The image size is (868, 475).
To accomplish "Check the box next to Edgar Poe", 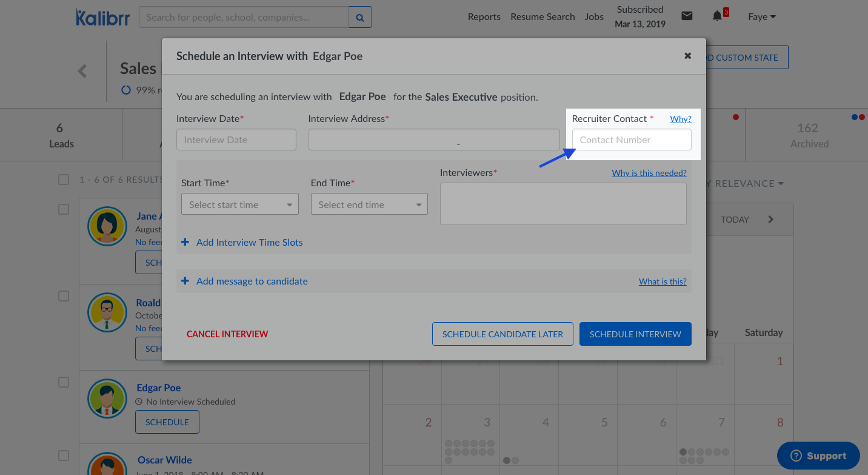I will pos(64,382).
